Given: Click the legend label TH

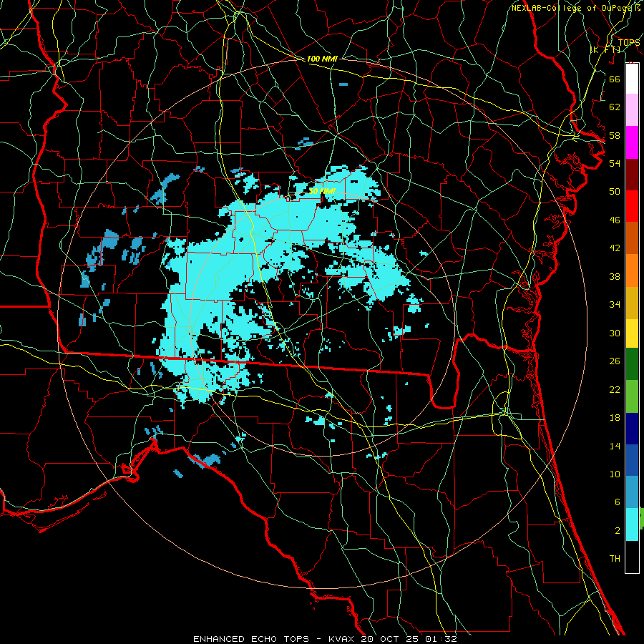Looking at the screenshot, I should [x=615, y=559].
